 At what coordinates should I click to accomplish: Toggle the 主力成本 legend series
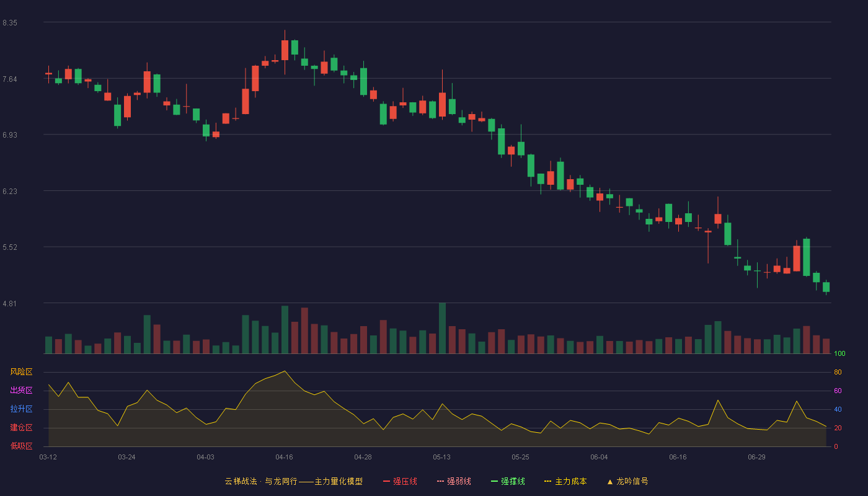(565, 481)
